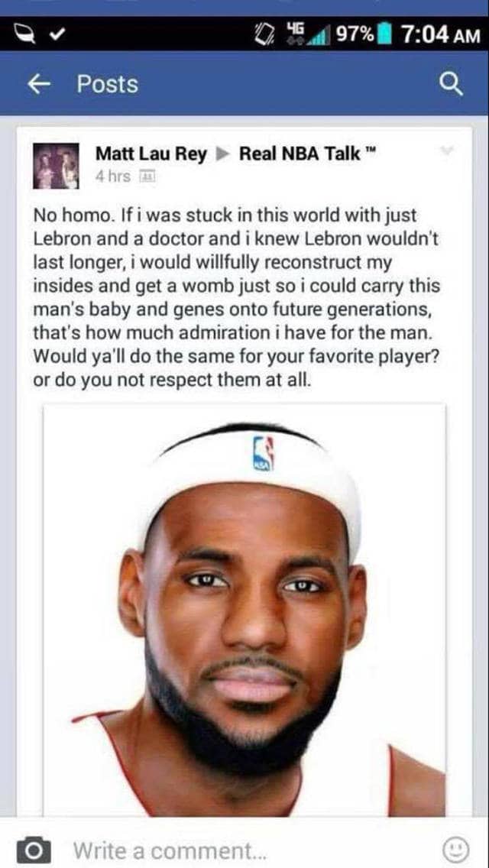This screenshot has height=868, width=489.
Task: Tap the battery icon in status bar
Action: click(x=385, y=35)
